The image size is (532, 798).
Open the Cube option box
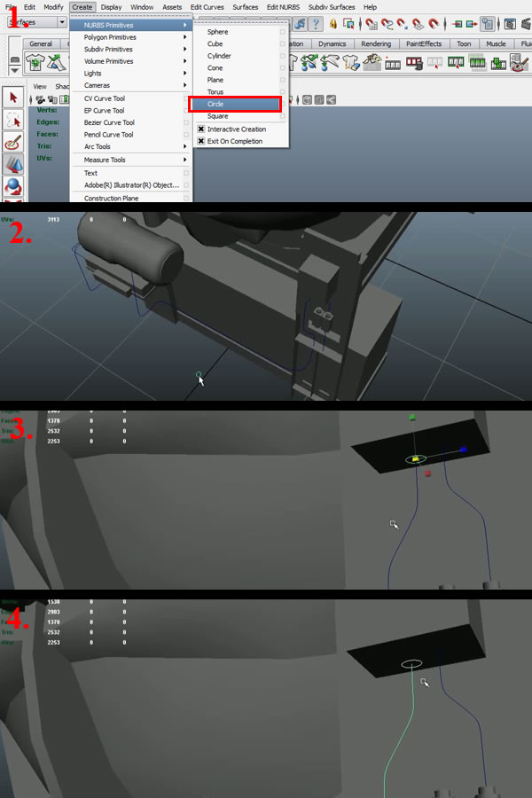coord(283,43)
